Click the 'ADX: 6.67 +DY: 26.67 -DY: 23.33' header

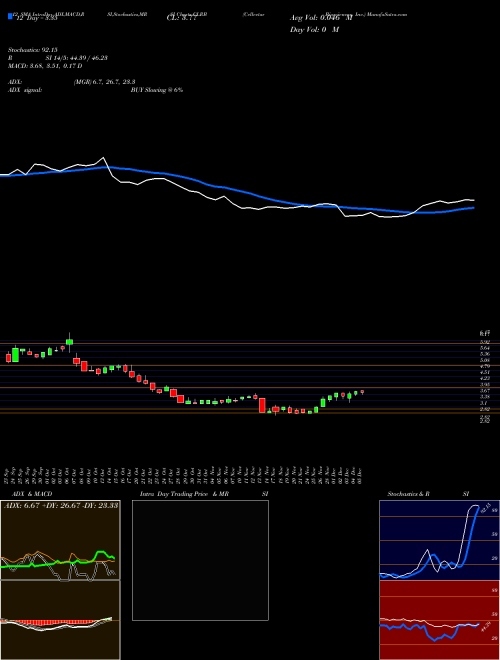click(61, 505)
